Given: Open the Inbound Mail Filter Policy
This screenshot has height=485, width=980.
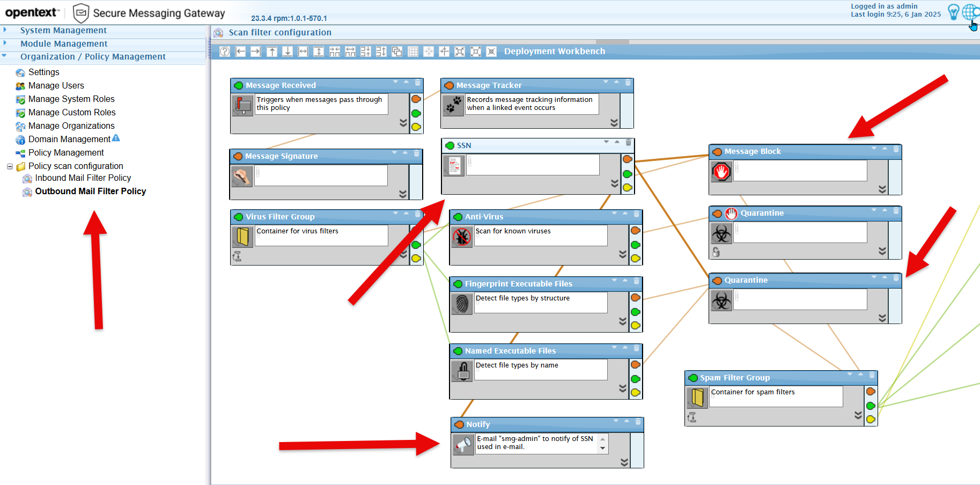Looking at the screenshot, I should click(x=83, y=178).
